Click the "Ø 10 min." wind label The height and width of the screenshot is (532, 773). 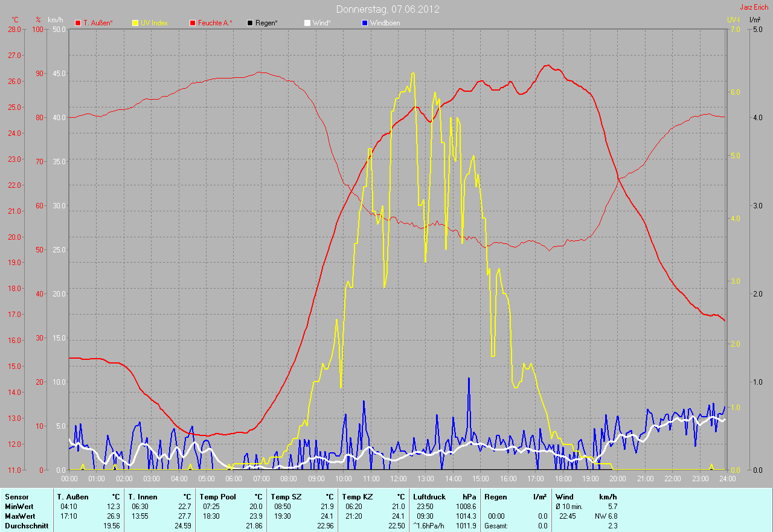[x=570, y=506]
